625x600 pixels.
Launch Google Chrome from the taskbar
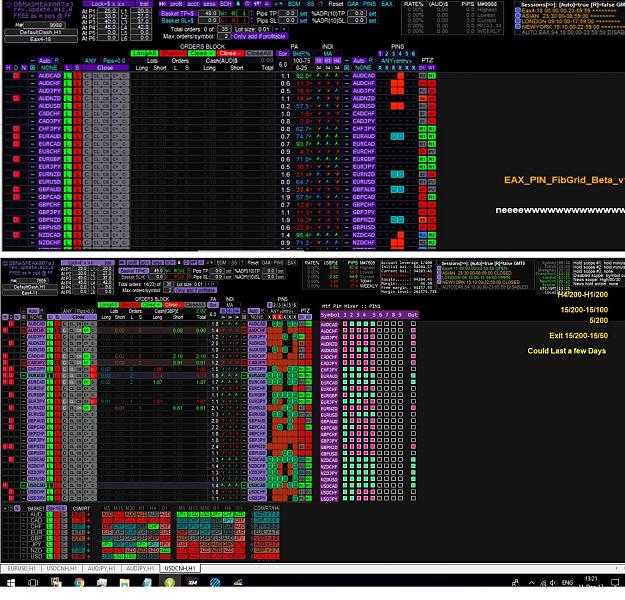coord(79,583)
